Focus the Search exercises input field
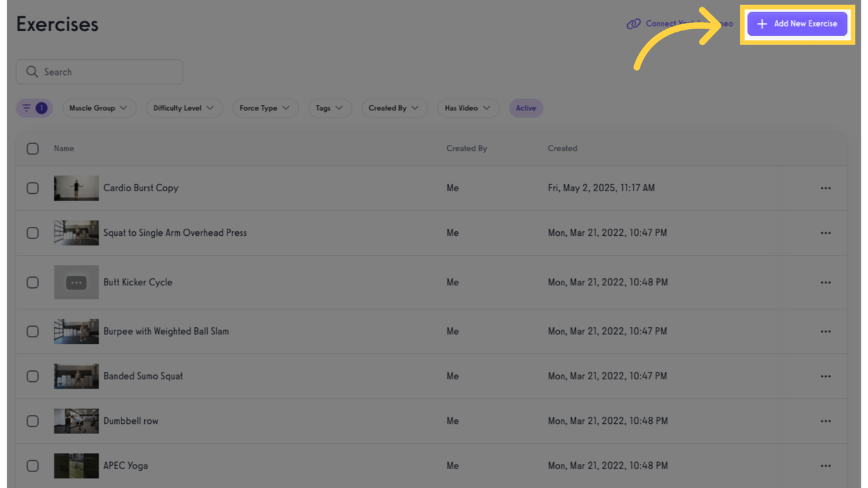The height and width of the screenshot is (488, 868). pyautogui.click(x=108, y=72)
